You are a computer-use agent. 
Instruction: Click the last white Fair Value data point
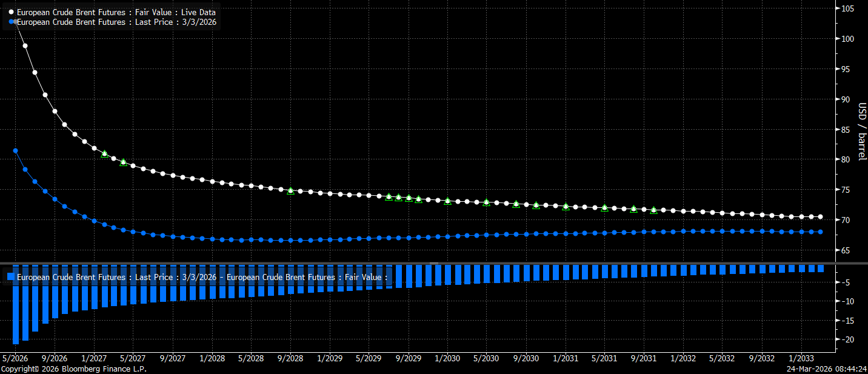click(820, 217)
